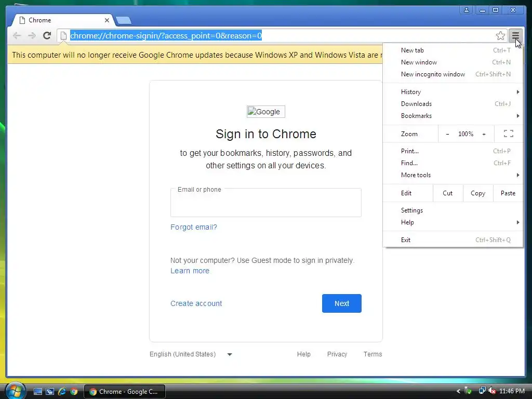The width and height of the screenshot is (532, 399).
Task: Click the Privacy footer link
Action: coord(337,354)
